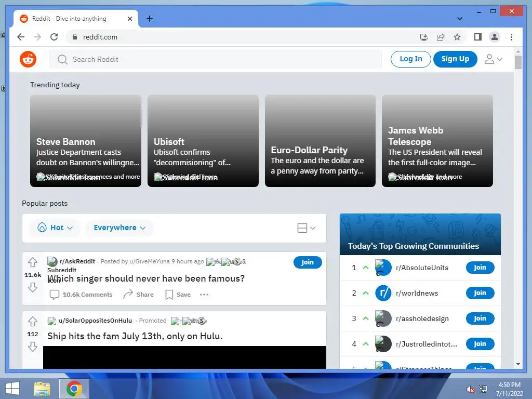Open the Chrome profile avatar
532x399 pixels.
pyautogui.click(x=495, y=37)
